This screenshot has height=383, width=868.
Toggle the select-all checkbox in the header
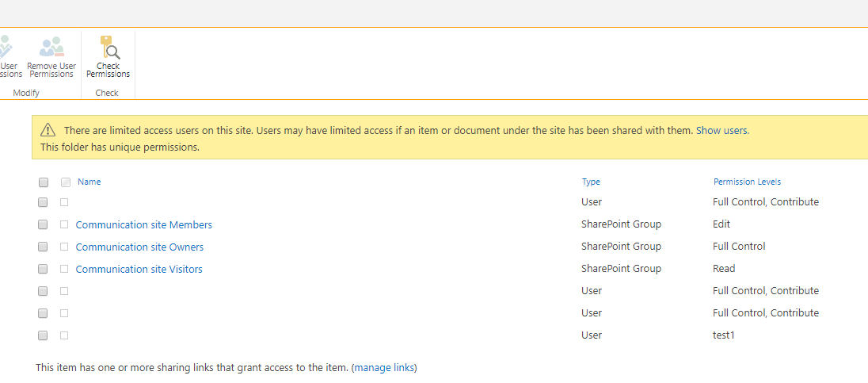44,182
